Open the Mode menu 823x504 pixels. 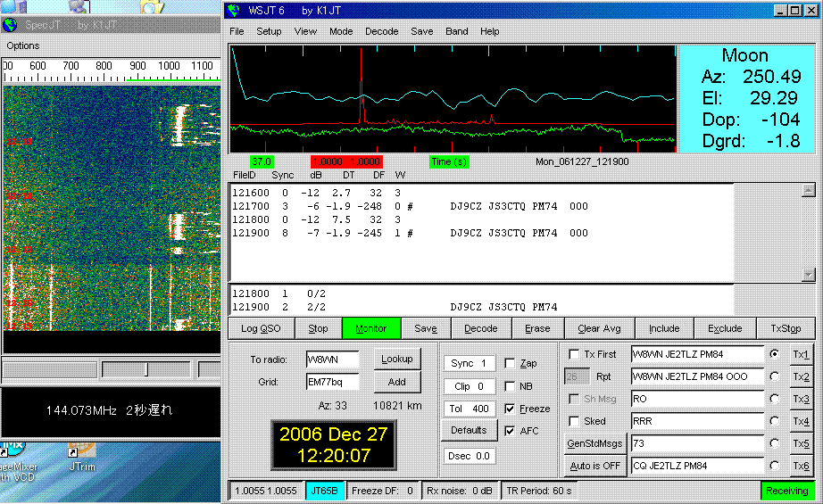coord(340,31)
